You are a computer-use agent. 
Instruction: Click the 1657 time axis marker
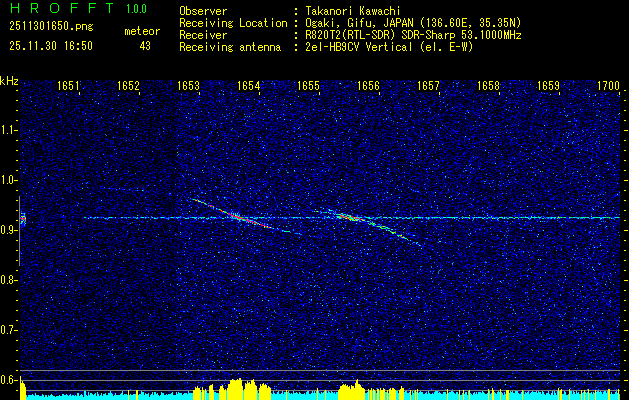[428, 86]
